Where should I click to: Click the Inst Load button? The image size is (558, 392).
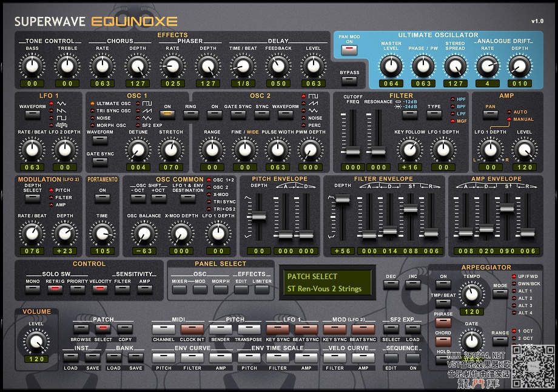[x=70, y=357]
